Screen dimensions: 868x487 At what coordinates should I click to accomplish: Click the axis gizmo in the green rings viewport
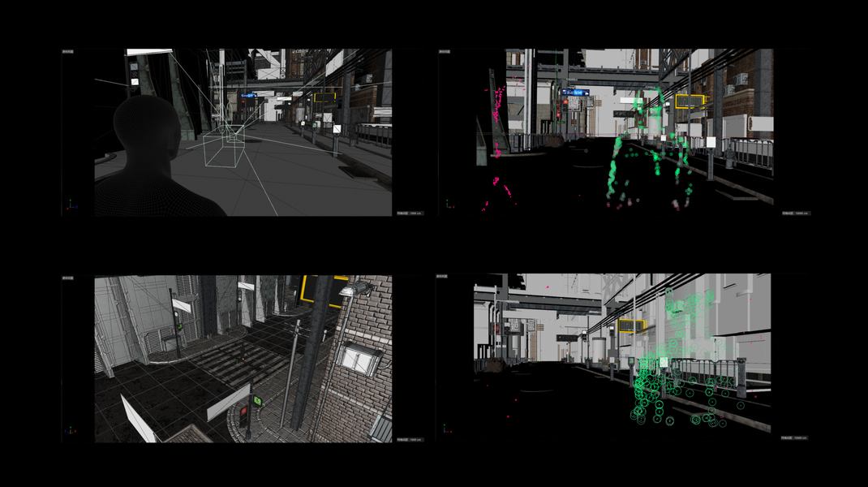(x=446, y=429)
